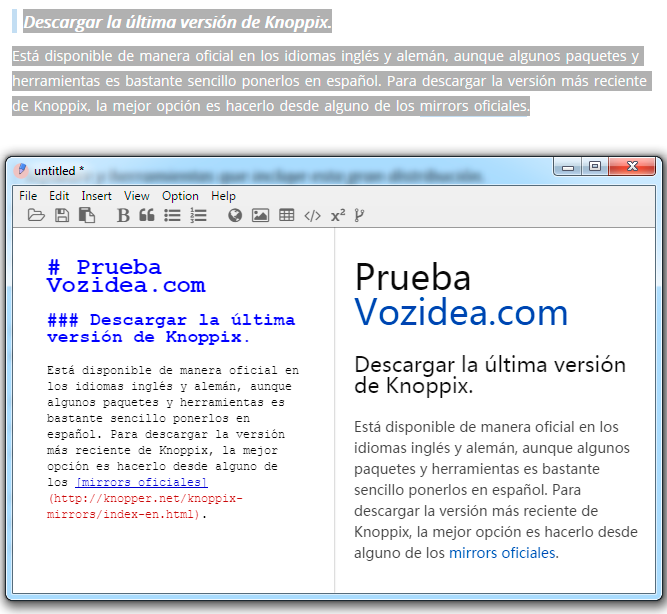Click article heading 'Descargar la última versión'
The height and width of the screenshot is (614, 667).
177,22
